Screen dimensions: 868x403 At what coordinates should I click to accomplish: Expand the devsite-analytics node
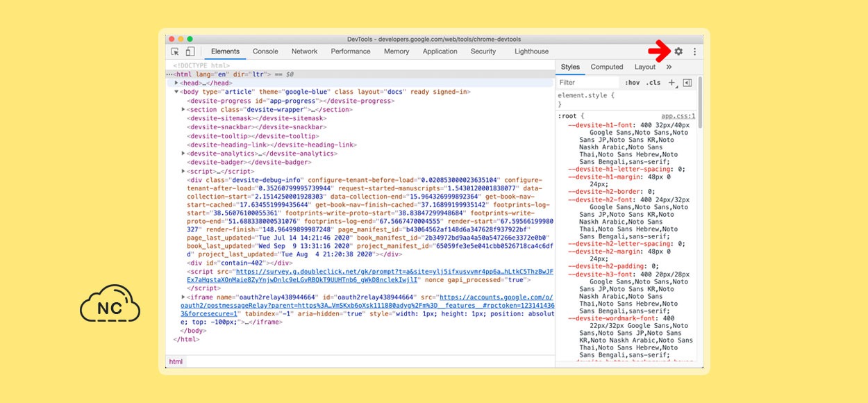pos(184,154)
